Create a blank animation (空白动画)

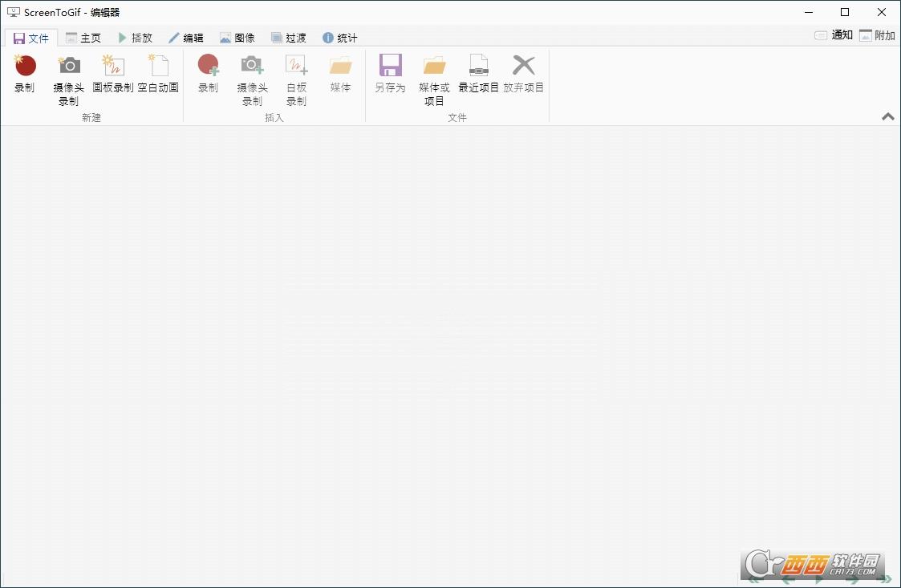click(x=158, y=74)
